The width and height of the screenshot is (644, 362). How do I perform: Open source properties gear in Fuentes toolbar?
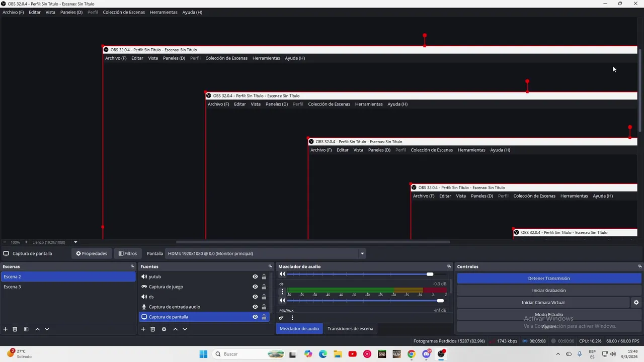[164, 329]
